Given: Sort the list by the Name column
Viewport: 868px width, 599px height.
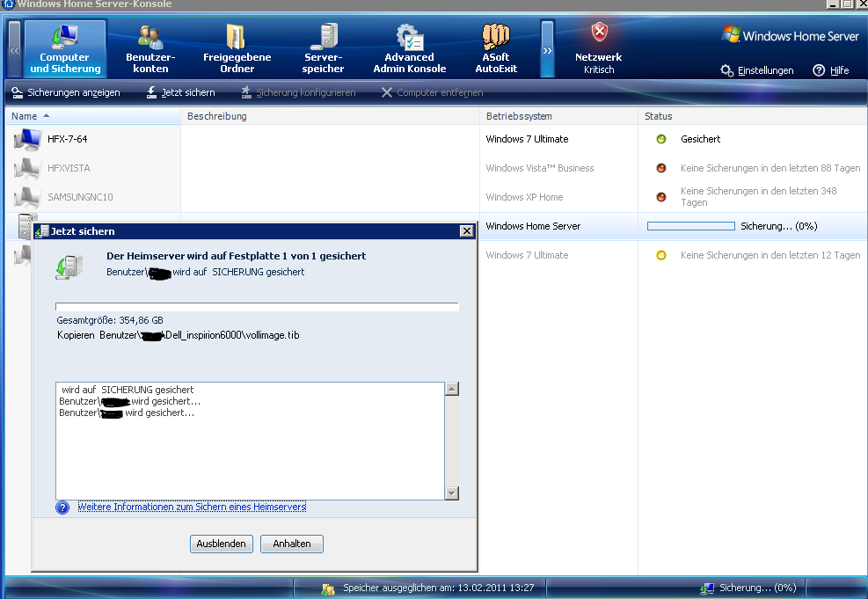Looking at the screenshot, I should tap(93, 116).
